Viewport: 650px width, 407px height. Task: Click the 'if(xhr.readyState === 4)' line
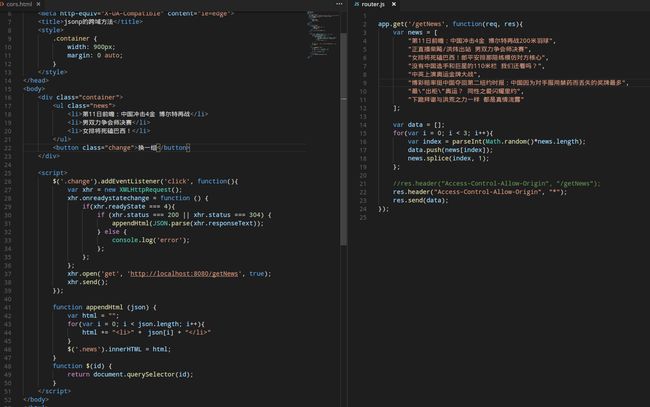pos(129,206)
